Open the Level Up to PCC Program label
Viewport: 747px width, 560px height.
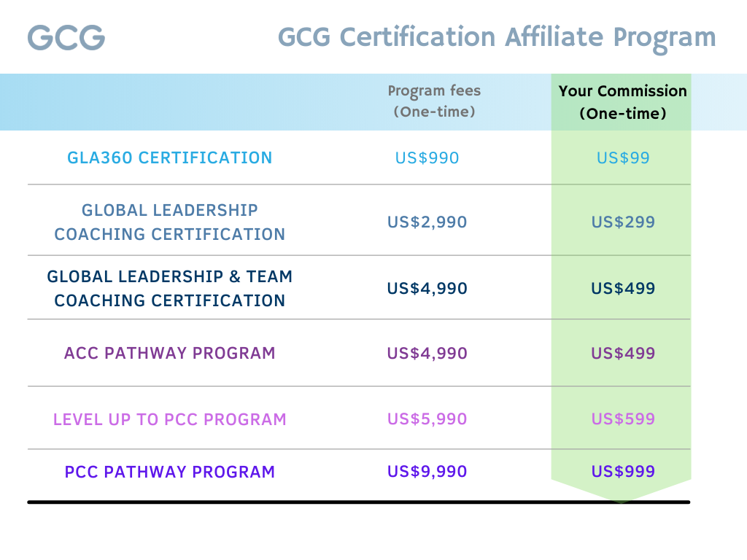169,419
